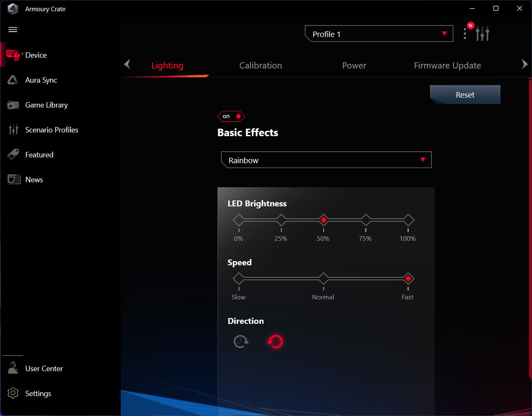Open Game Library from sidebar
The image size is (532, 416).
coord(46,105)
